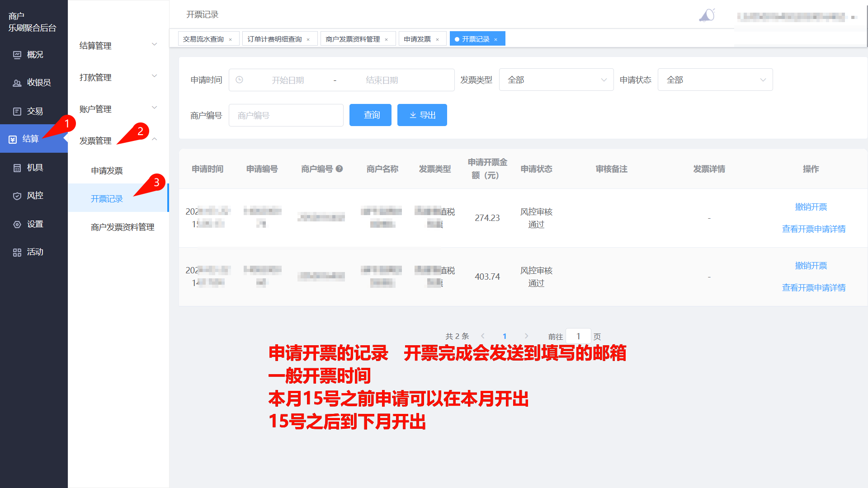Select 申请发票 in the submenu
Image resolution: width=868 pixels, height=488 pixels.
107,171
